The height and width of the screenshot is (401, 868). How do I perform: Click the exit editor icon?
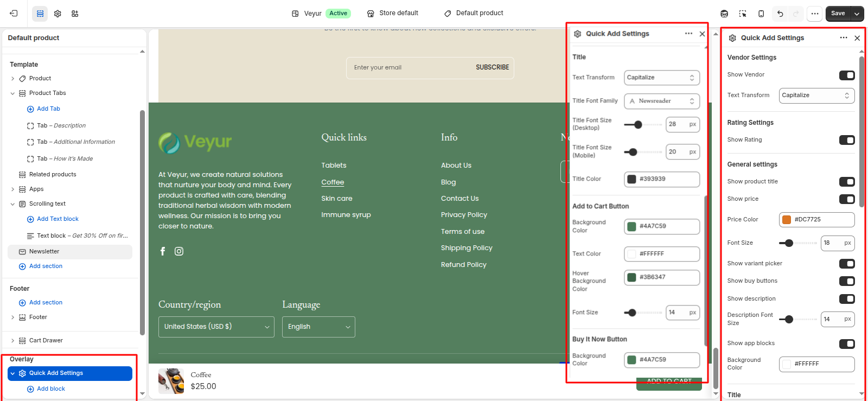(14, 14)
